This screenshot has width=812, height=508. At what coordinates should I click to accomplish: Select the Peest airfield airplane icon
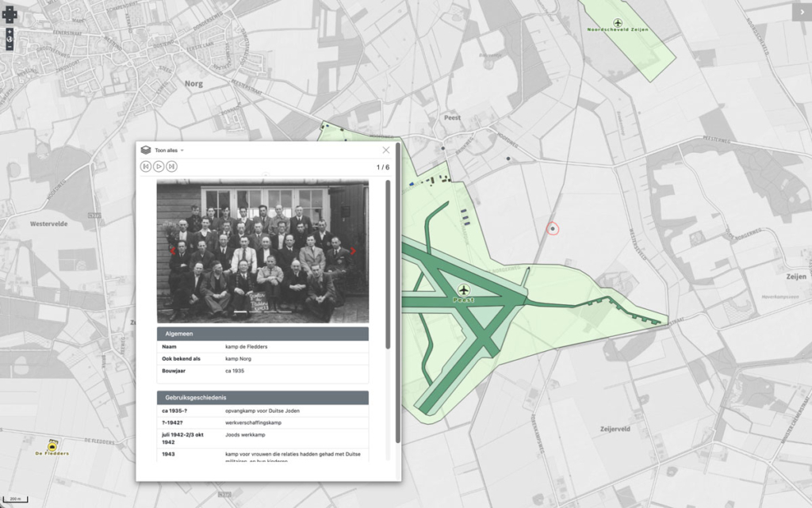click(x=463, y=290)
